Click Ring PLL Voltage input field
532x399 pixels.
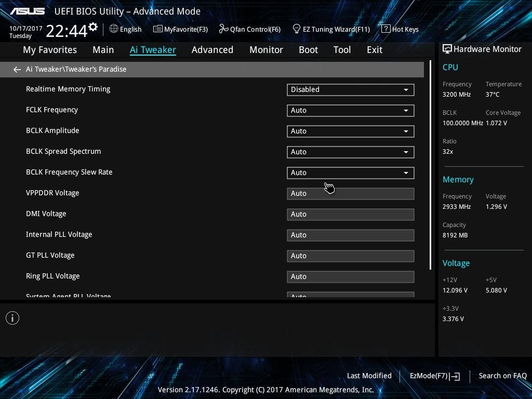click(351, 276)
